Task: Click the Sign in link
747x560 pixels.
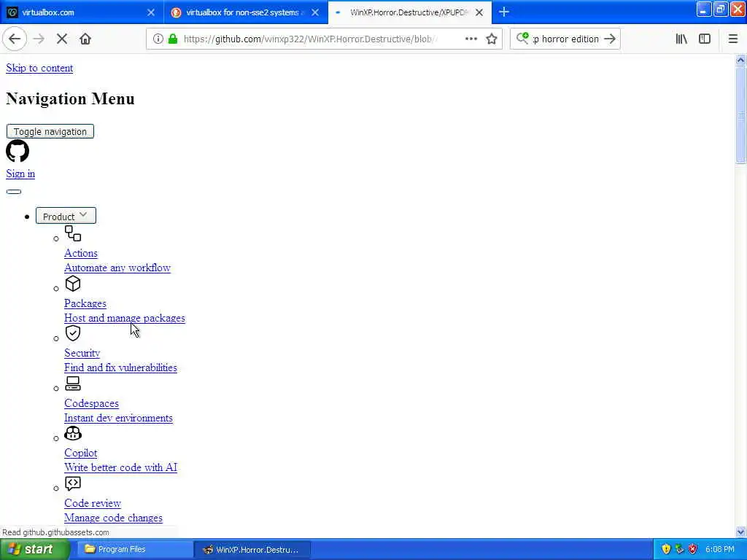Action: pyautogui.click(x=20, y=174)
